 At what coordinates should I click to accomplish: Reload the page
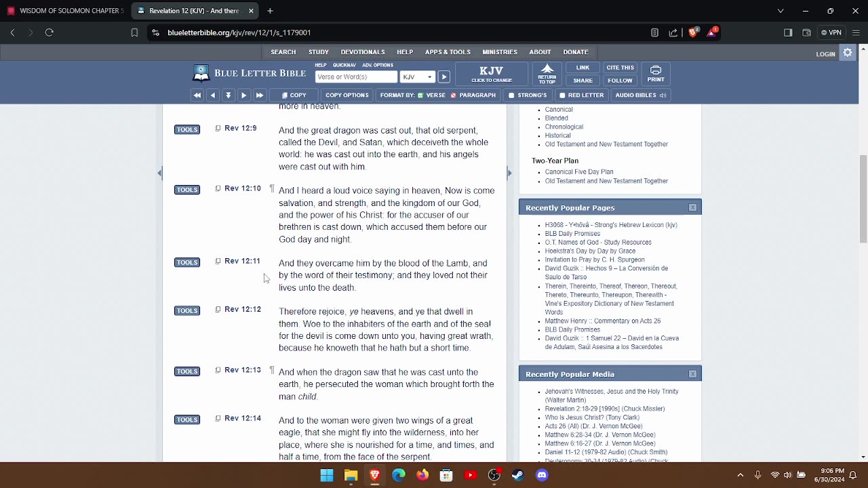coord(49,33)
